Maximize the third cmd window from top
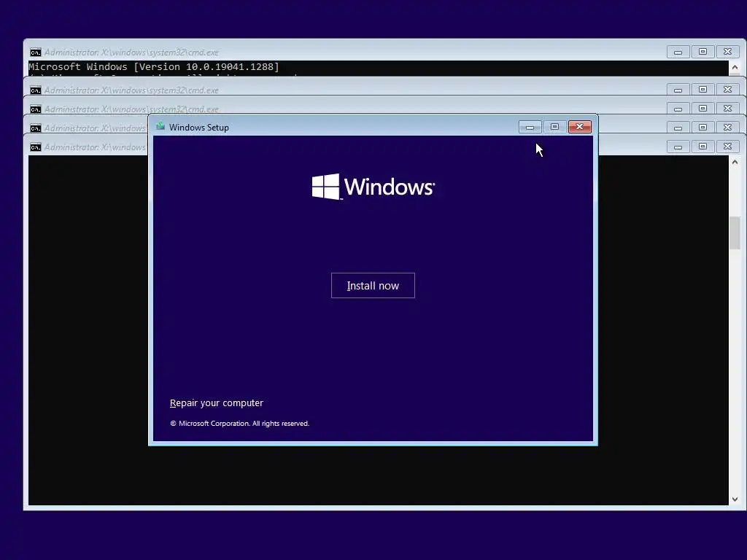Image resolution: width=747 pixels, height=560 pixels. pyautogui.click(x=703, y=109)
